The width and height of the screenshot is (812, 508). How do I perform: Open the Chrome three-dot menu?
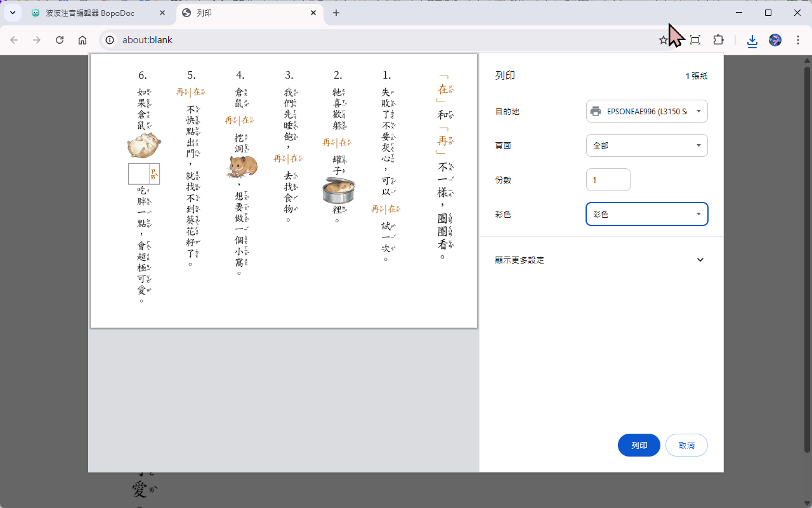(x=798, y=39)
